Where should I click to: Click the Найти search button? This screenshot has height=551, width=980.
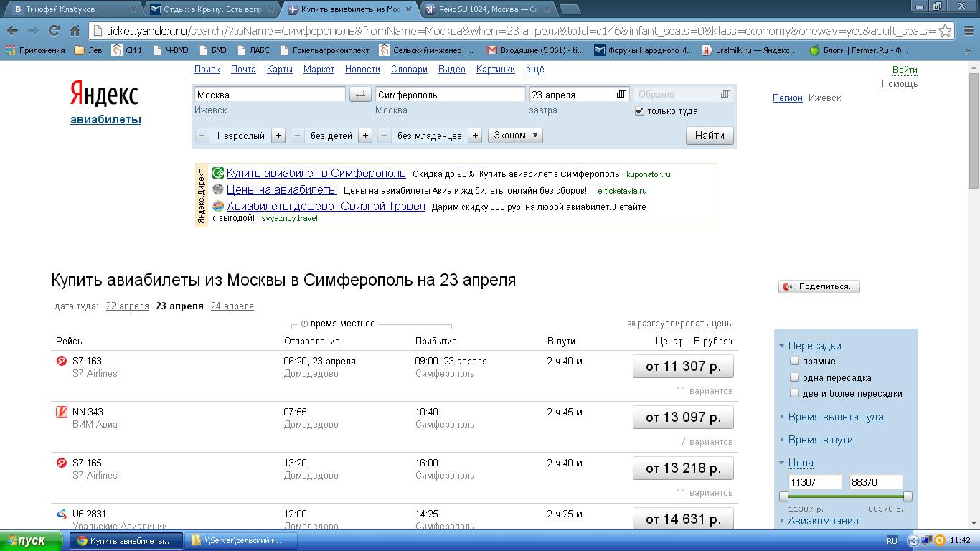coord(710,136)
